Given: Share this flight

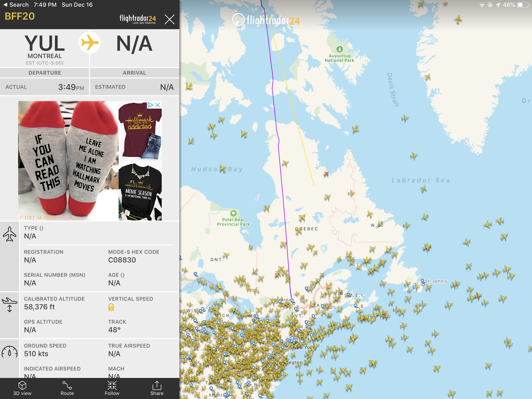Looking at the screenshot, I should pyautogui.click(x=157, y=388).
